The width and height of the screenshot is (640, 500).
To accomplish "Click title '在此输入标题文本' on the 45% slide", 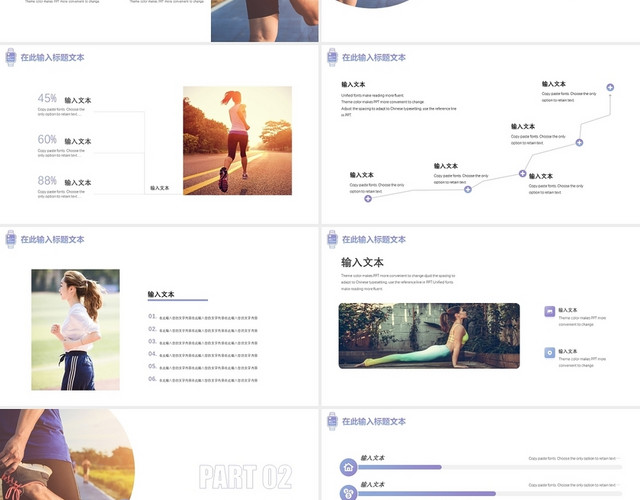I will tap(53, 58).
